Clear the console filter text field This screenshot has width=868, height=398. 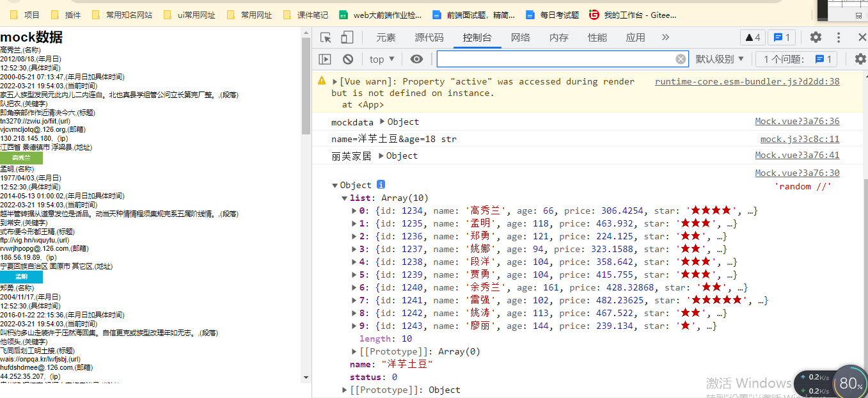pos(681,60)
